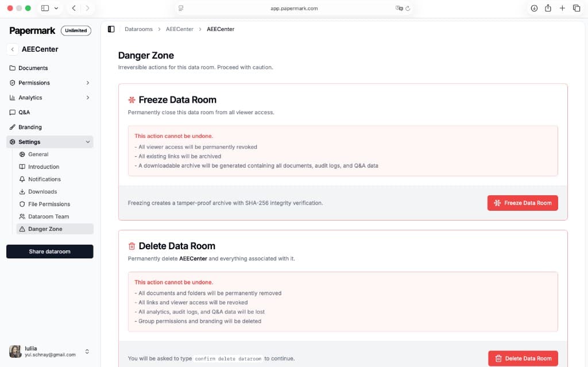Screen dimensions: 588x367
Task: Click the "confirm delete dataroom" code text
Action: 228,359
